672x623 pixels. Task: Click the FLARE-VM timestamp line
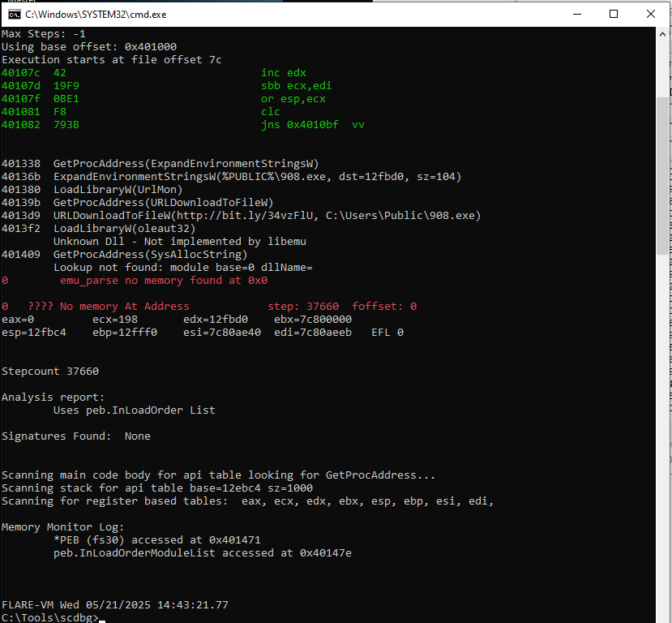coord(115,604)
